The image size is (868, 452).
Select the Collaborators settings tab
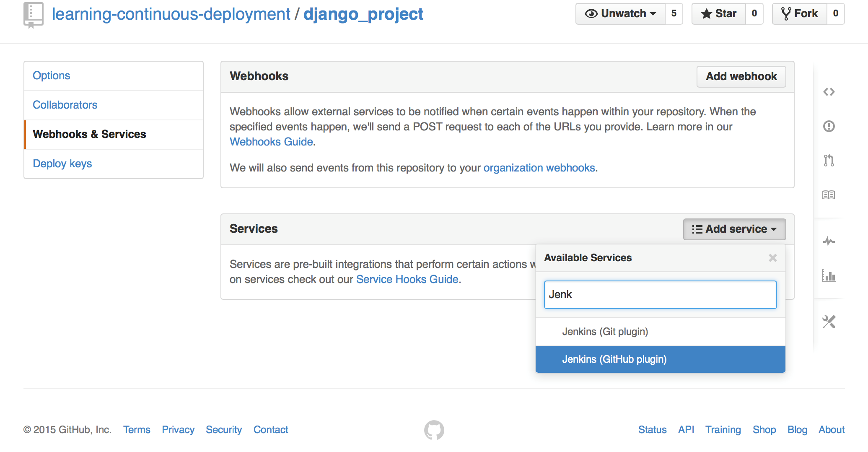pyautogui.click(x=114, y=105)
